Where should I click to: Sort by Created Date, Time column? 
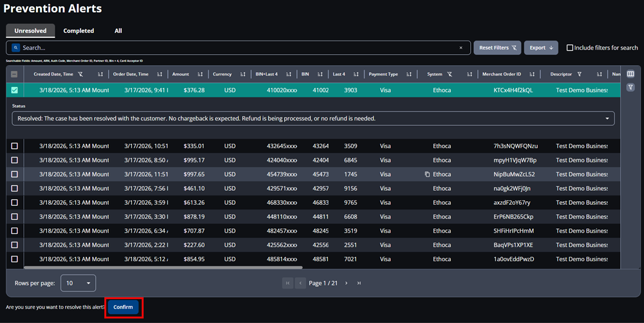pos(100,74)
